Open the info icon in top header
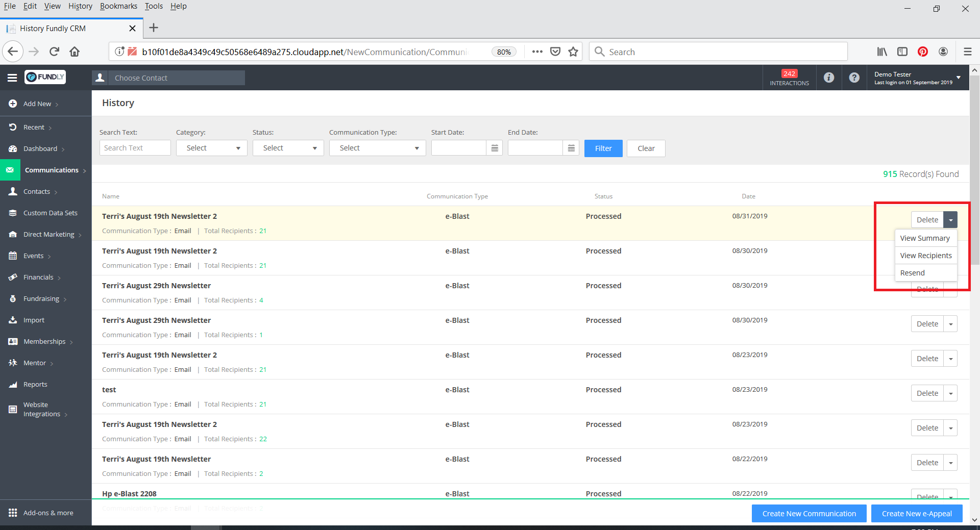This screenshot has width=980, height=530. (829, 78)
